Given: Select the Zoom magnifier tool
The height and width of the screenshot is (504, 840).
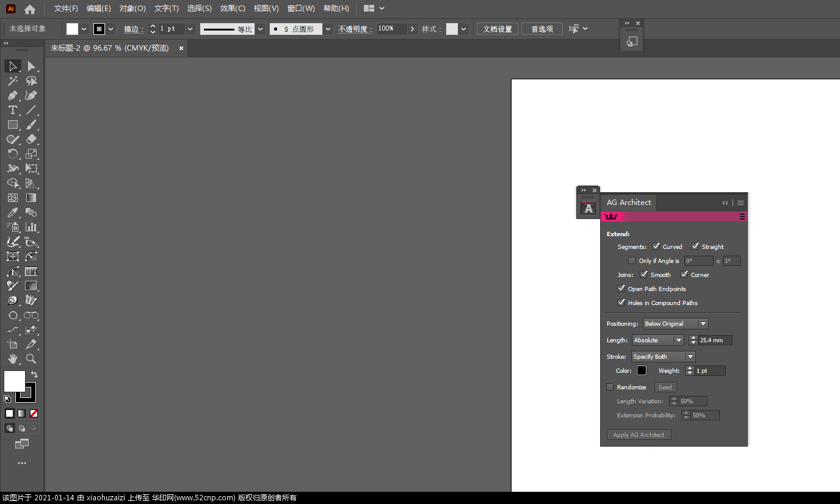Looking at the screenshot, I should click(32, 359).
